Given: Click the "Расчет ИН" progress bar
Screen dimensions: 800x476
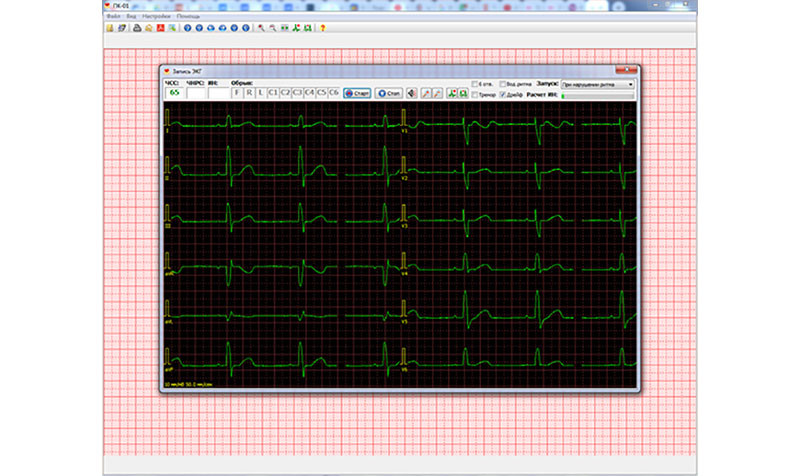Looking at the screenshot, I should pos(597,94).
